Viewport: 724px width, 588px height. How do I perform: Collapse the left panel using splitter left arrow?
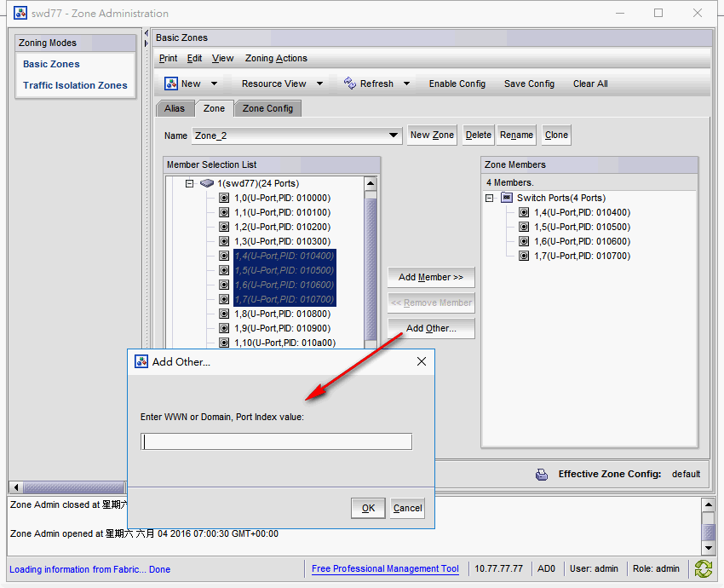147,33
